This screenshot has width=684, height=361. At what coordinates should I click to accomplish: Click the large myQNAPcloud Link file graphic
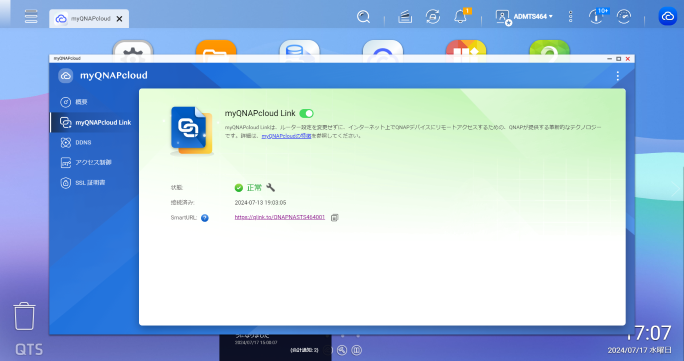tap(192, 131)
